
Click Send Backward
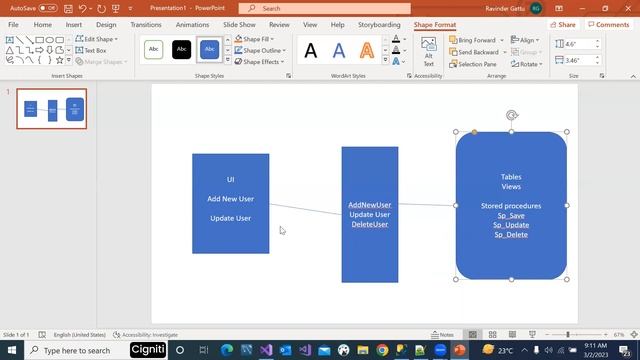[474, 52]
